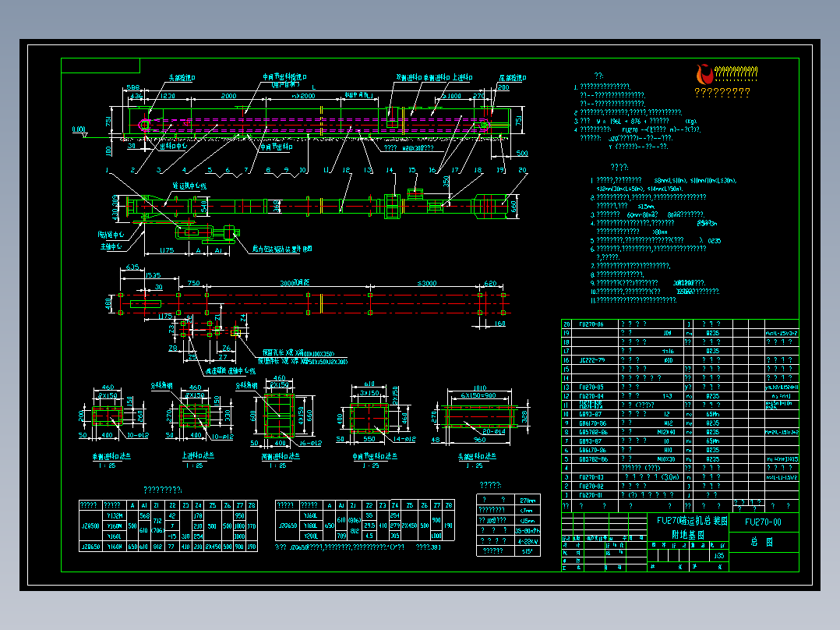
Task: Select Y180L cell in right reducer table
Action: click(x=309, y=526)
